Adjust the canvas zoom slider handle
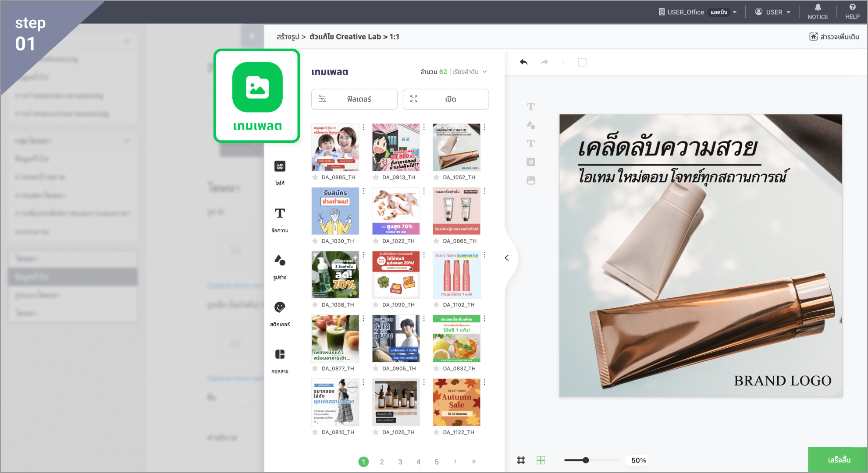 pyautogui.click(x=586, y=460)
